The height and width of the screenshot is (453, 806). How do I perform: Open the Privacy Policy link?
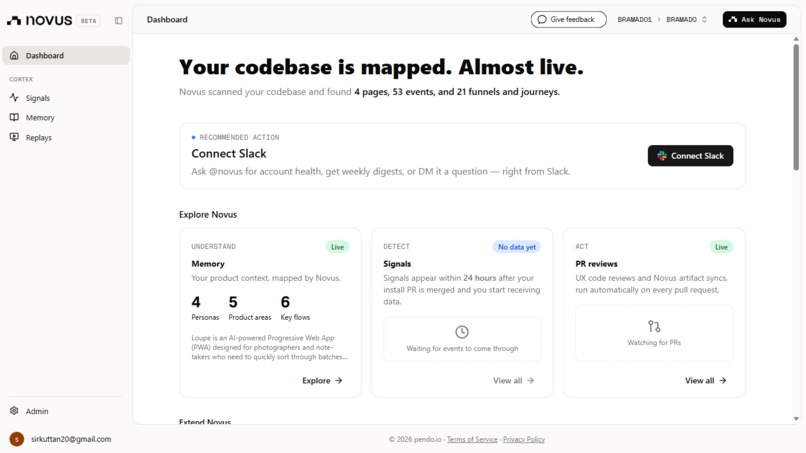click(524, 439)
